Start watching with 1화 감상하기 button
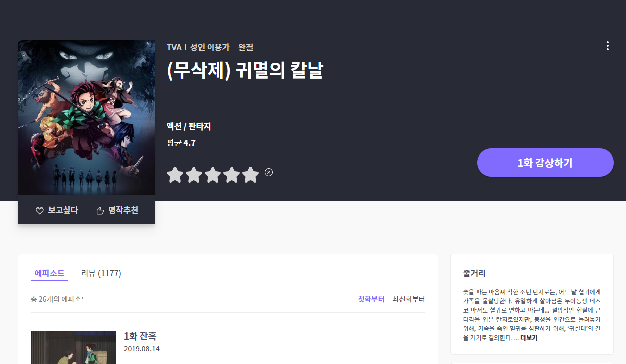Image resolution: width=626 pixels, height=364 pixels. coord(545,163)
